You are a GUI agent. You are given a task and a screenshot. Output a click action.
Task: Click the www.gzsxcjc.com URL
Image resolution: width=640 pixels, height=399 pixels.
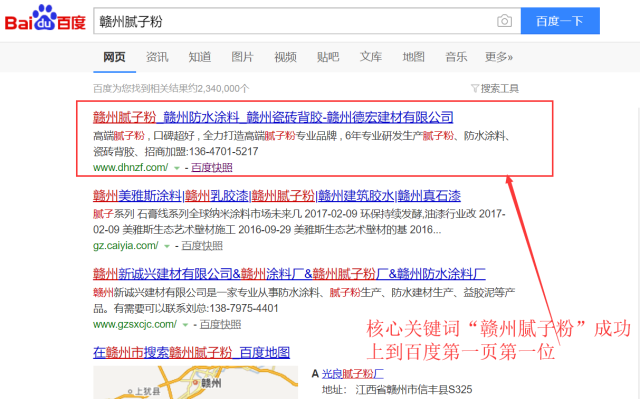point(135,324)
